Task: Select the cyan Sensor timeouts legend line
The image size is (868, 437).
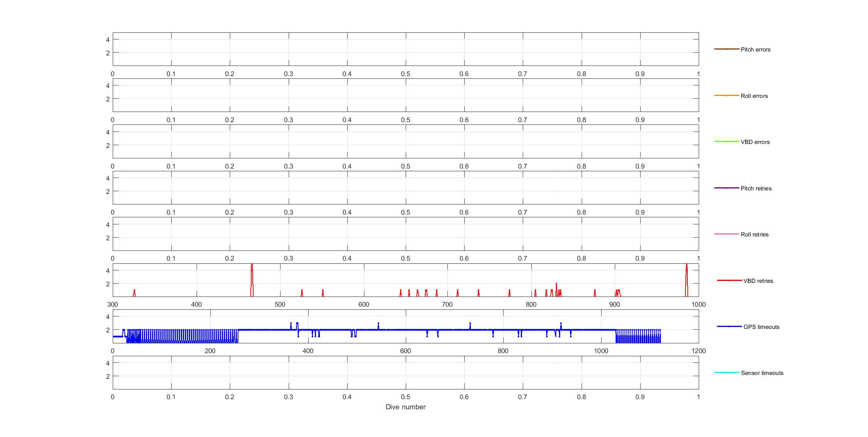Action: (x=726, y=373)
